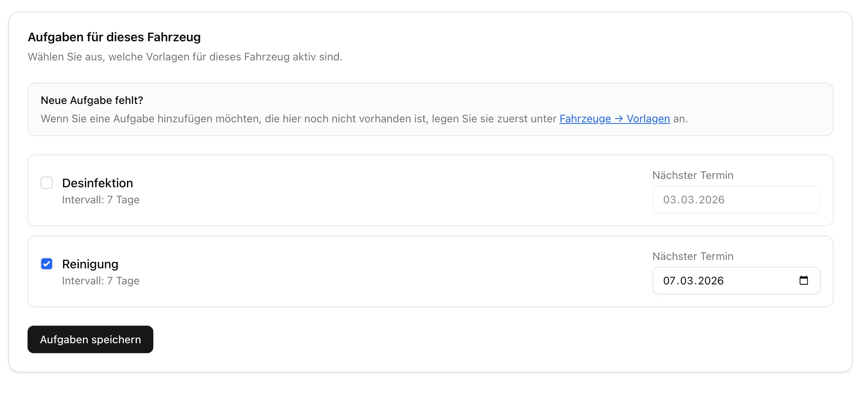Screen dimensions: 868x396
Task: Click the Reinigung task title
Action: [90, 264]
